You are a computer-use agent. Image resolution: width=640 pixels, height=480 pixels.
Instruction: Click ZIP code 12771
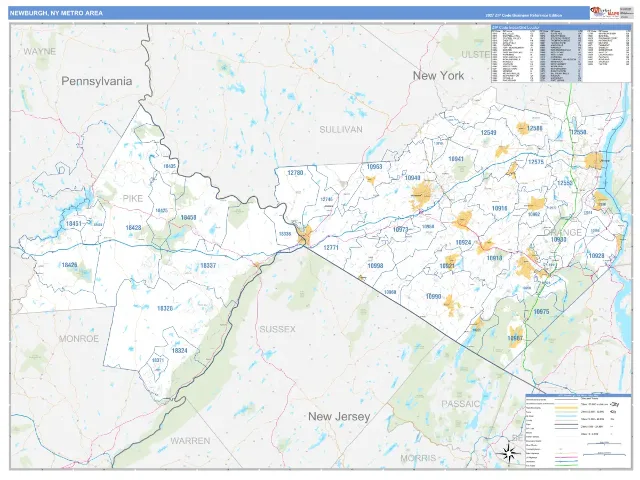331,247
